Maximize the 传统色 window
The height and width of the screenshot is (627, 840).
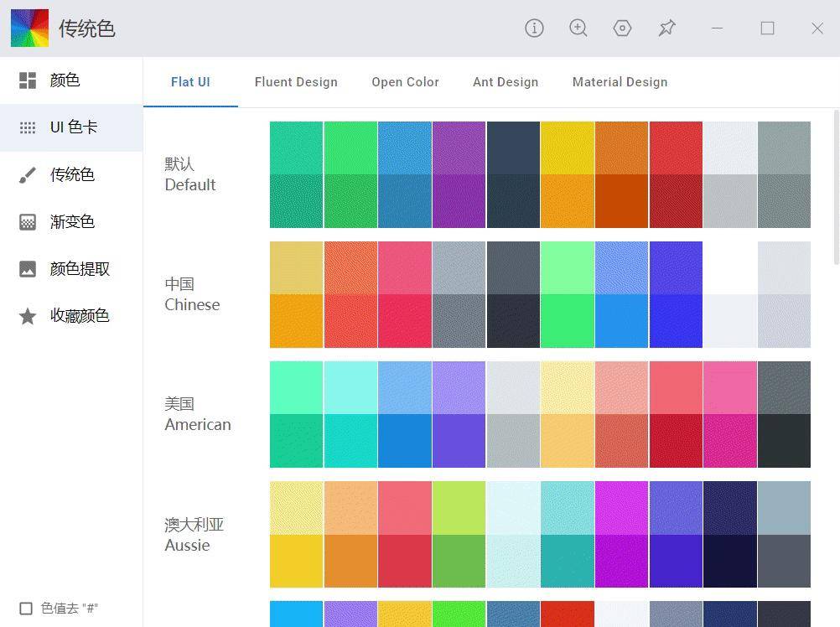tap(767, 28)
